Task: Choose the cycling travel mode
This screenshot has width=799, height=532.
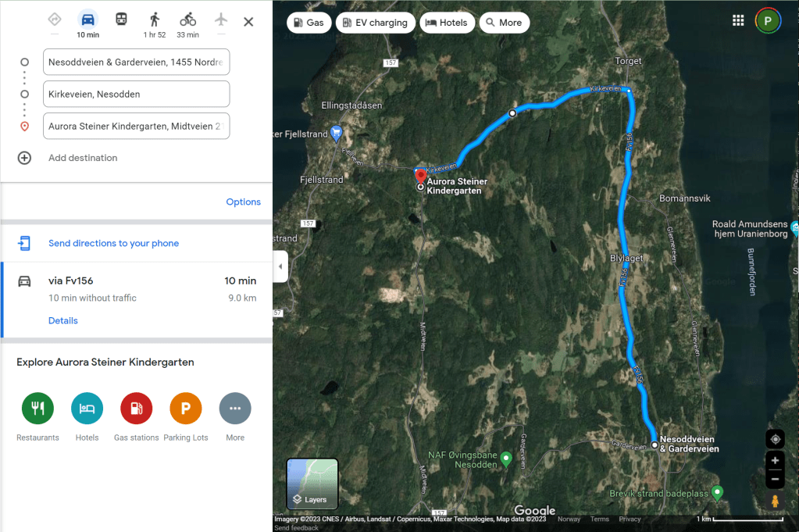Action: click(x=187, y=20)
